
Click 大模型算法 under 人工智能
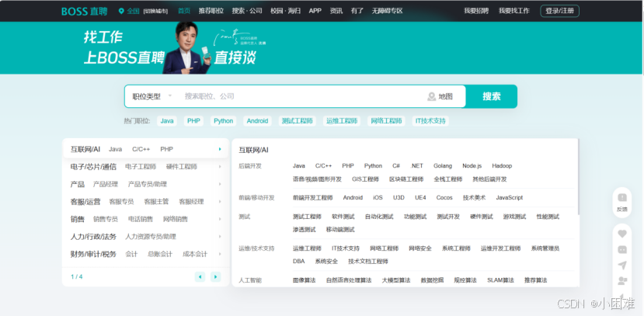pos(396,280)
